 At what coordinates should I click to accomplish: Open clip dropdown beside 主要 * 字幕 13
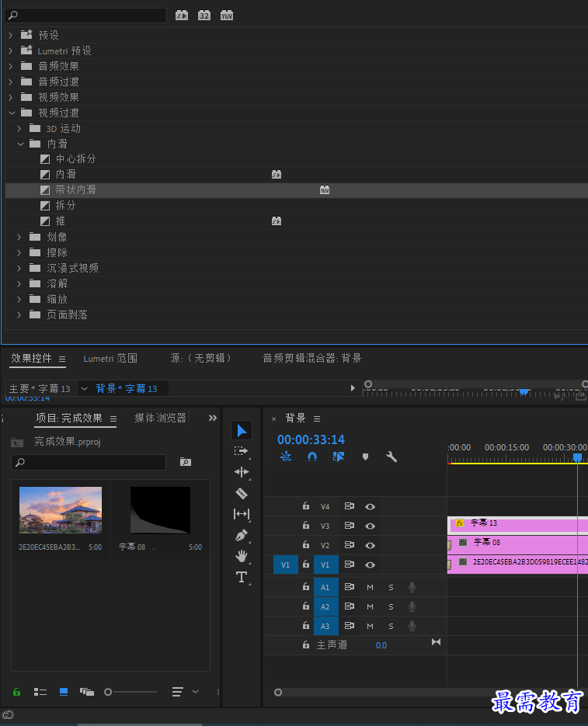pos(84,388)
